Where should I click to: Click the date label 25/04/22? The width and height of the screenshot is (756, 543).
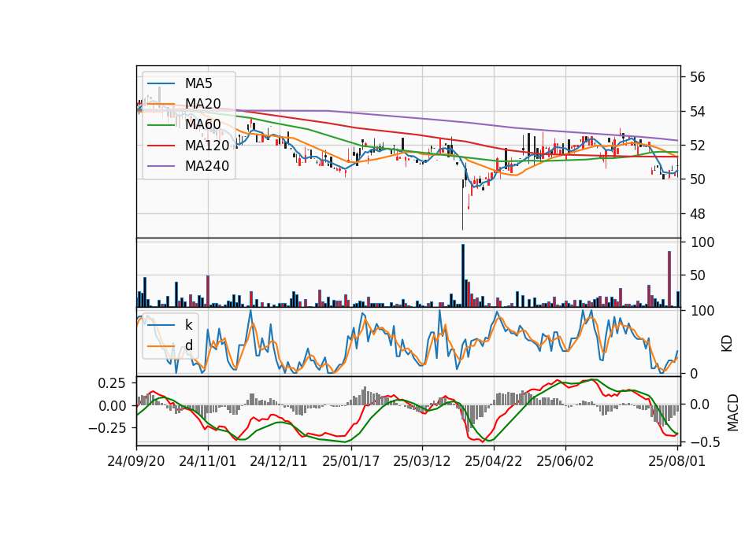coord(493,461)
